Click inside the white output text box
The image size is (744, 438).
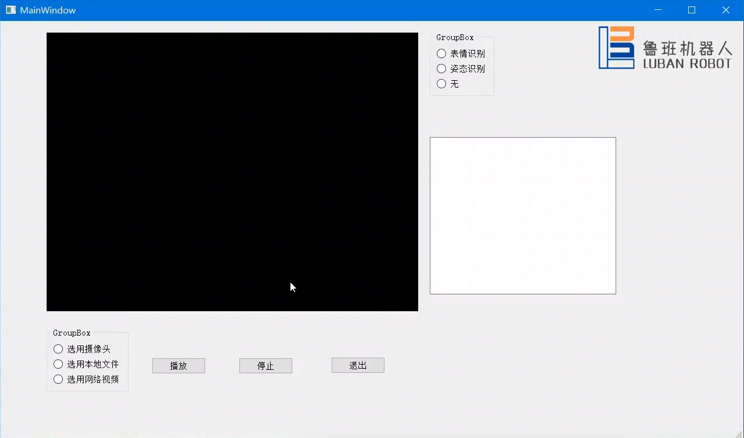click(x=523, y=216)
